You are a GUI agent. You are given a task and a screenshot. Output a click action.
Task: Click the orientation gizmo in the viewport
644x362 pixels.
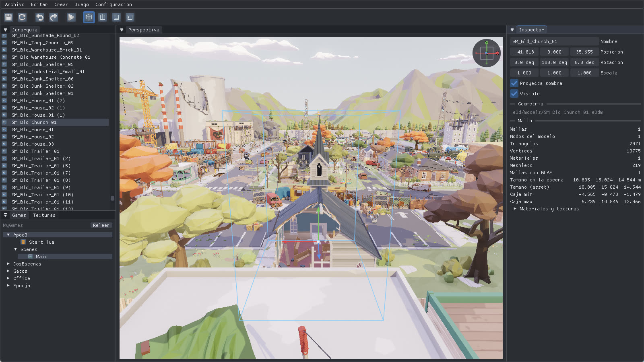click(487, 53)
